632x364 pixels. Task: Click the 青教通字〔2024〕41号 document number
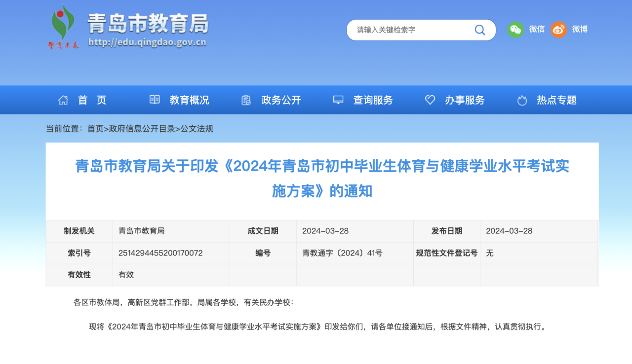[343, 253]
